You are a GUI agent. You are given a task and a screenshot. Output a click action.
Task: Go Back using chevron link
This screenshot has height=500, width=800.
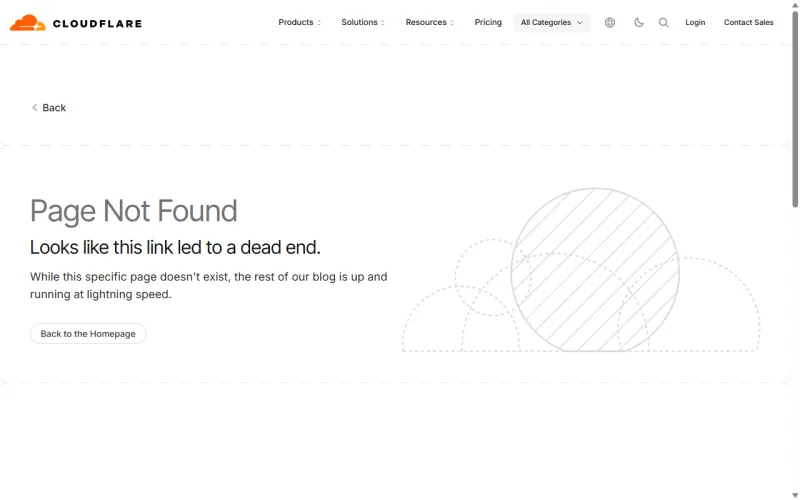tap(49, 108)
